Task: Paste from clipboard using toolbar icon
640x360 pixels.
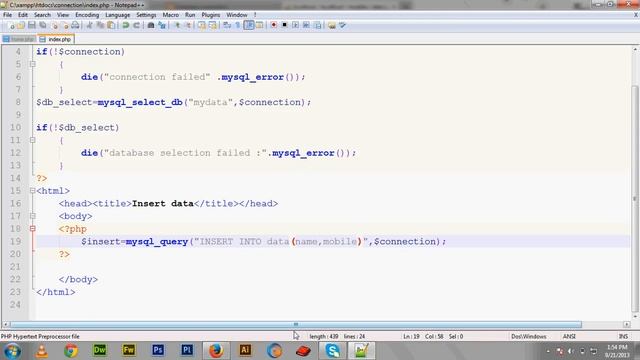Action: tap(111, 25)
